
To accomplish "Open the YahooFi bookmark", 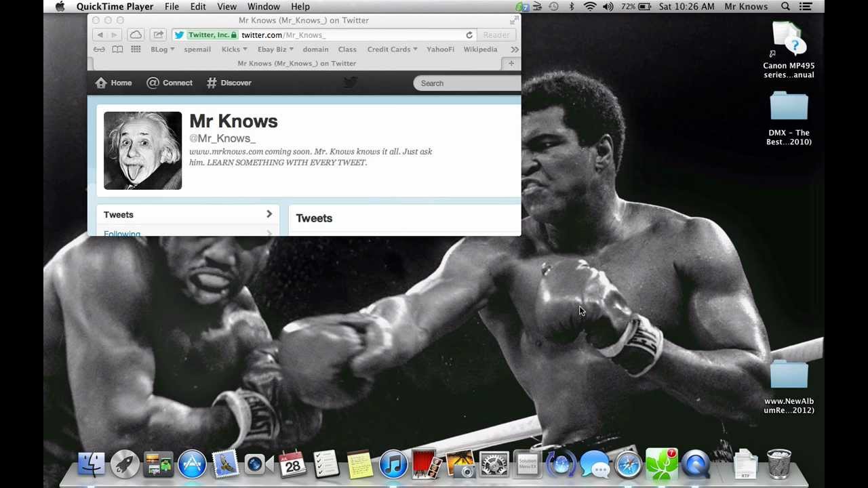I will (x=440, y=49).
